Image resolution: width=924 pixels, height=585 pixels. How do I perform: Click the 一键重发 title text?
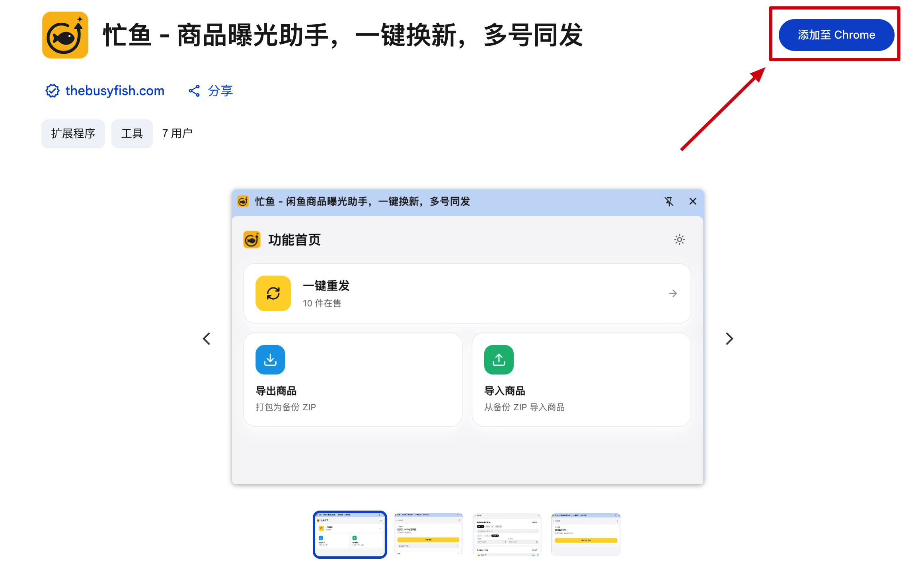326,285
